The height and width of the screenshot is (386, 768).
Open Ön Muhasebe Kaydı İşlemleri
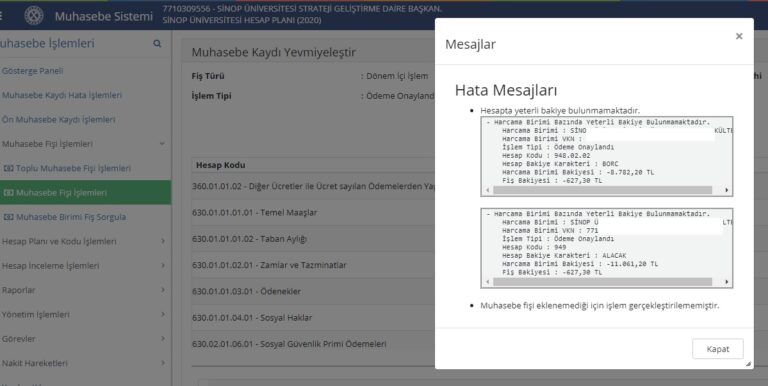click(58, 120)
